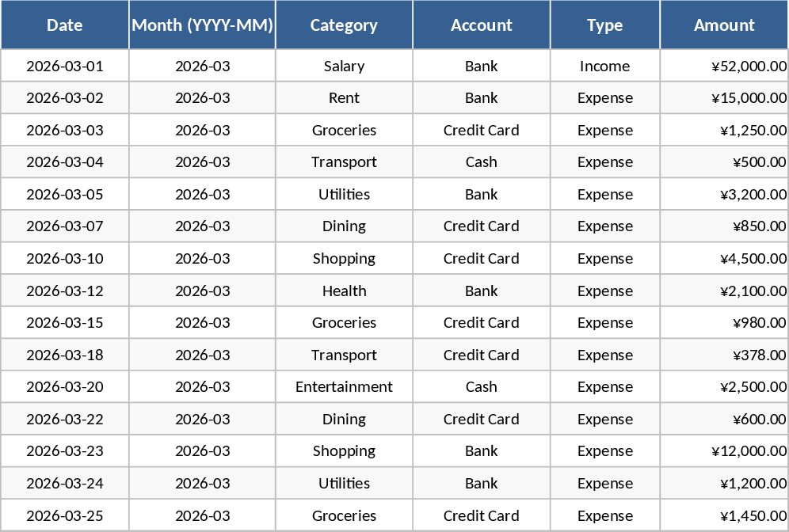Click the Type column header
Screen dimensions: 789x532
point(605,25)
